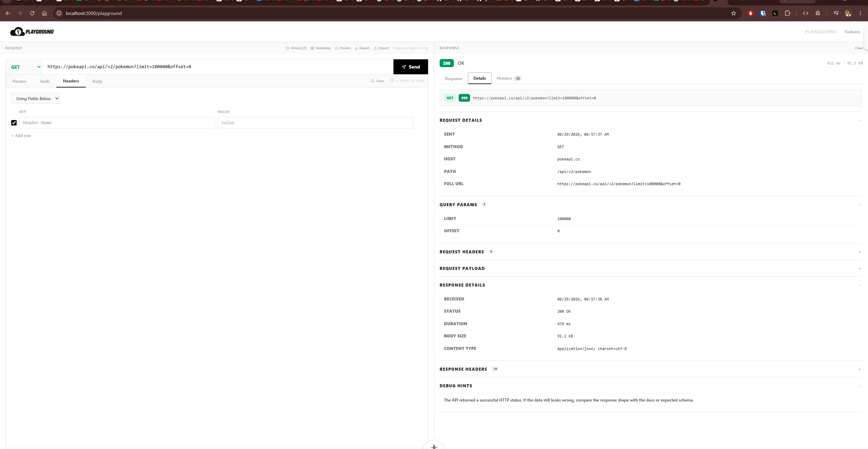Click the DURATION value 979 ms
868x449 pixels.
pyautogui.click(x=564, y=324)
